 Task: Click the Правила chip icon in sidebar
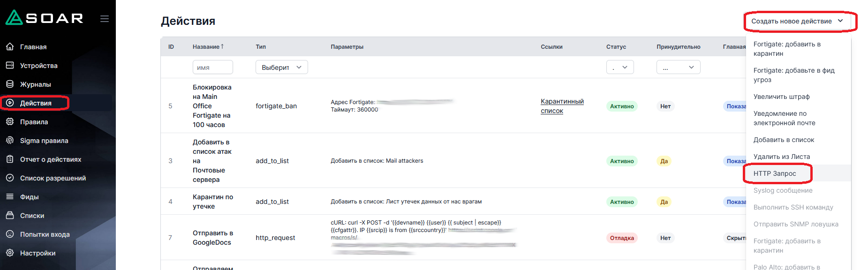10,122
